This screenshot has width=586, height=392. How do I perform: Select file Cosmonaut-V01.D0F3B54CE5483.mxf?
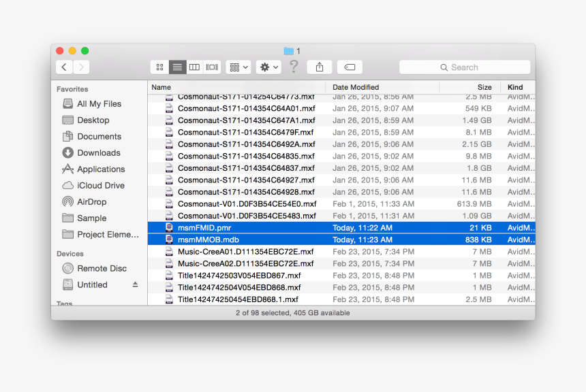(x=341, y=216)
